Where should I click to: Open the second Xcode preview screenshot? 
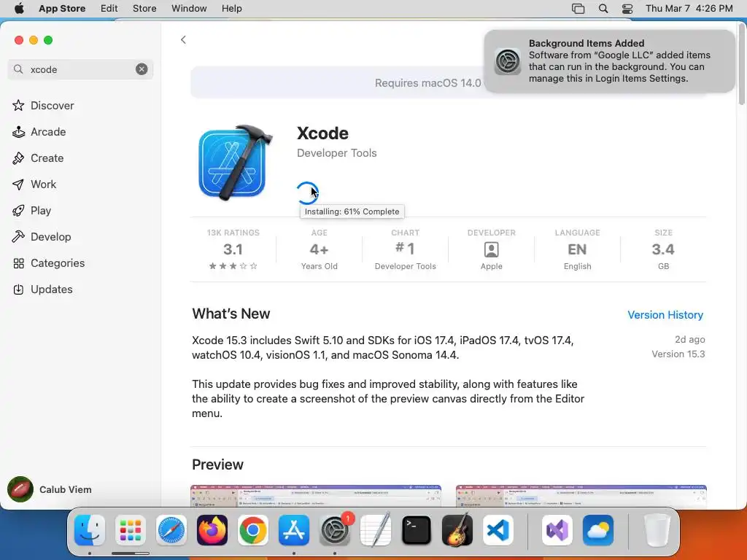pyautogui.click(x=581, y=496)
